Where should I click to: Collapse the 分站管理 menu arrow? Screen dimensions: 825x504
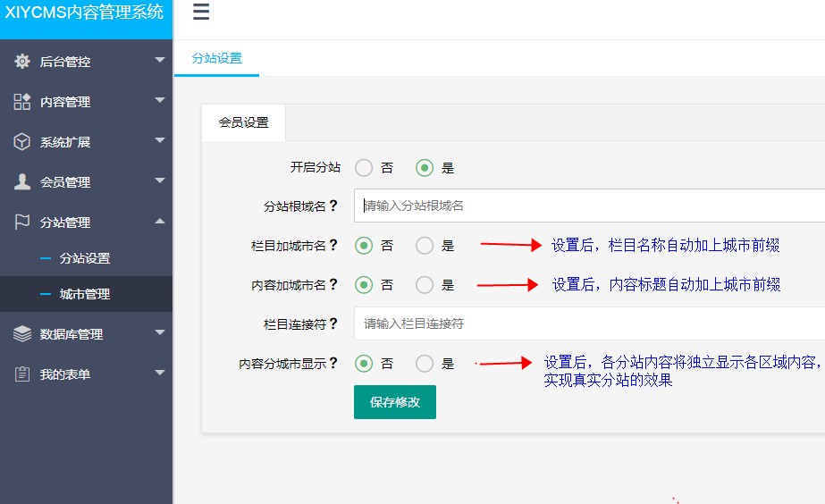(159, 222)
